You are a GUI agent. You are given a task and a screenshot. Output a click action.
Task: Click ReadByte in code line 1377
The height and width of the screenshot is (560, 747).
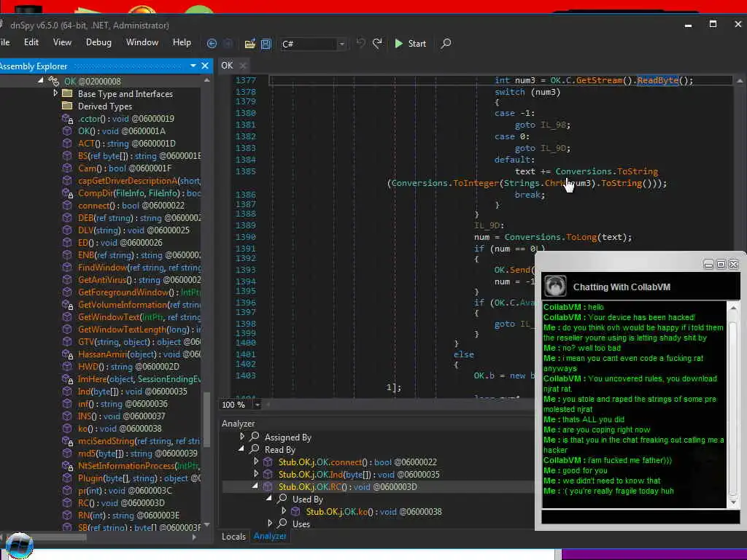(657, 80)
